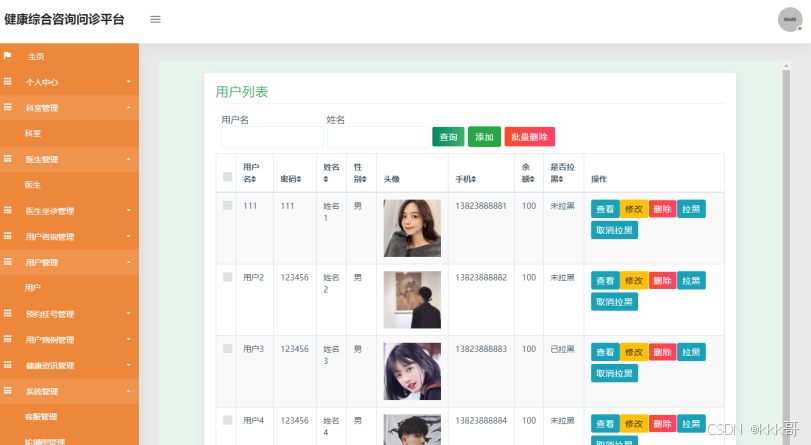The image size is (811, 445).
Task: Click 取消拉黑 for 用户2
Action: point(614,302)
